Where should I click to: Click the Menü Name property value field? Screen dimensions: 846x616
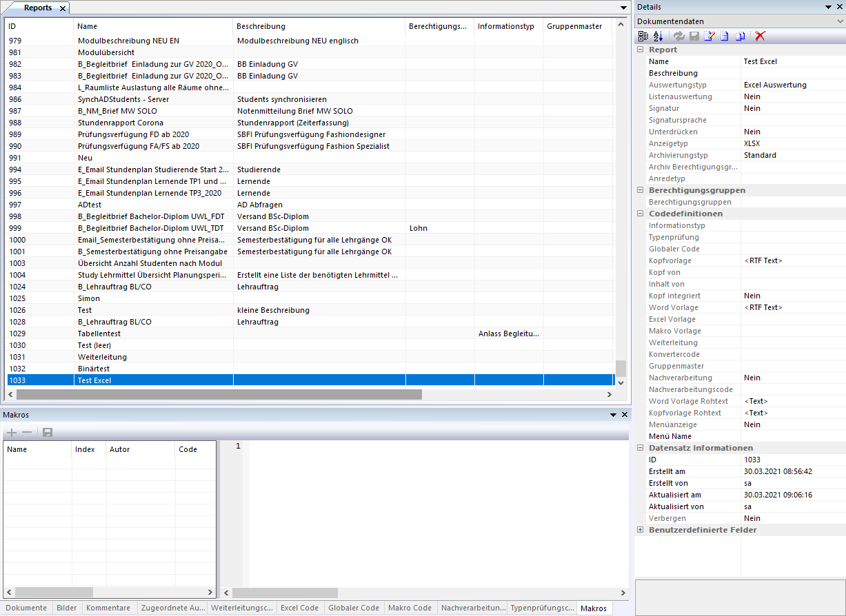coord(793,436)
